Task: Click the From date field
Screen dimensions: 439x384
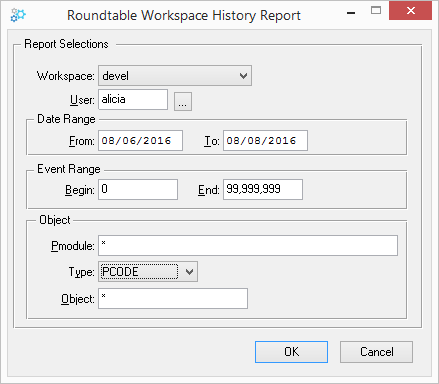Action: pos(140,140)
